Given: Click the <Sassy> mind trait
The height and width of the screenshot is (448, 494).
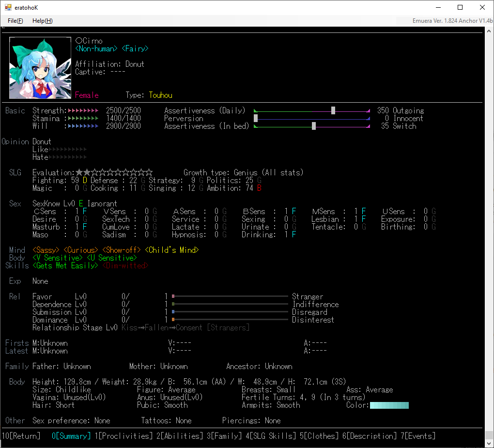Looking at the screenshot, I should click(46, 250).
